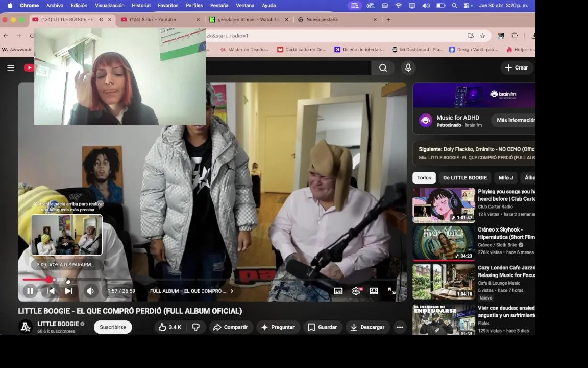
Task: Open Club Carter Radio video thumbnail
Action: point(444,205)
